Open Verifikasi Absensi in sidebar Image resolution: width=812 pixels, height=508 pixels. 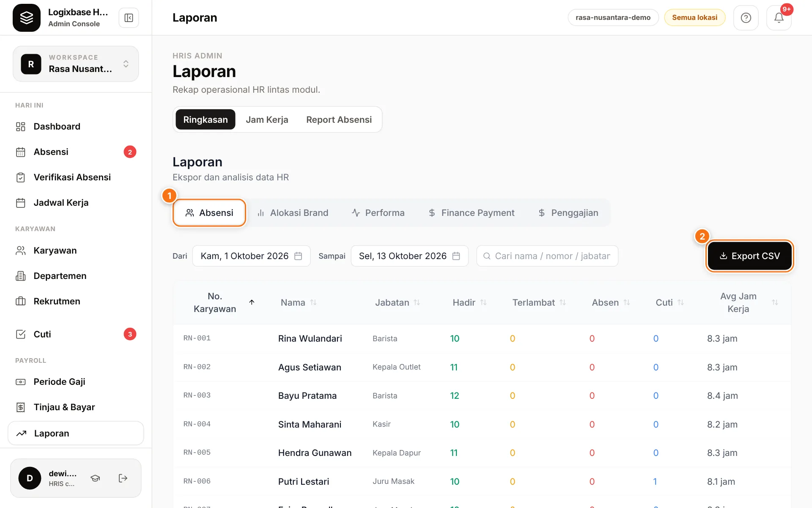[76, 177]
